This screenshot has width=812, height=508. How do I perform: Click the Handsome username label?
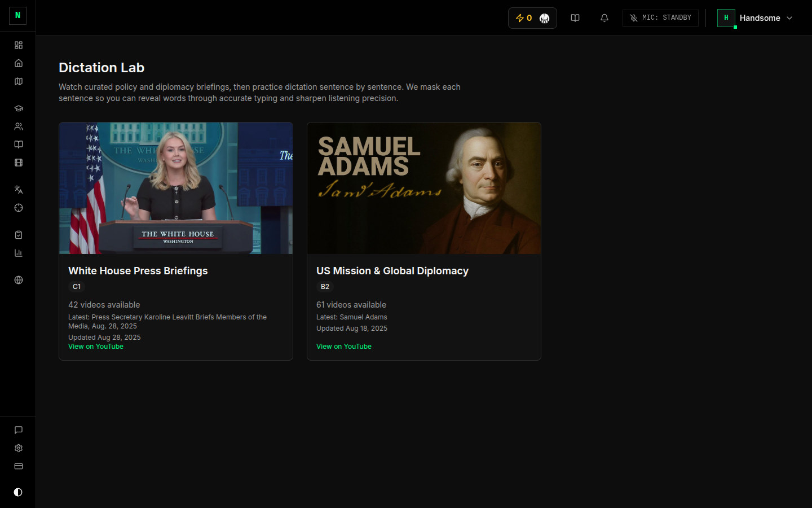point(760,18)
